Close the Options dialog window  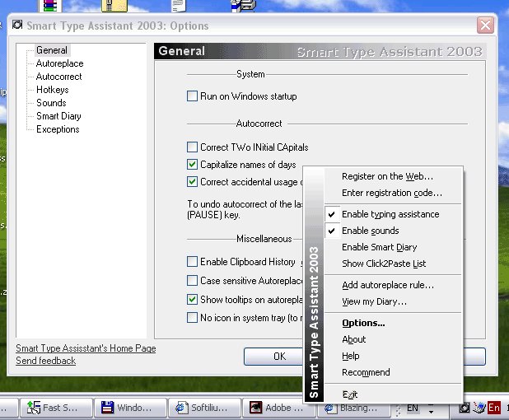pos(485,25)
